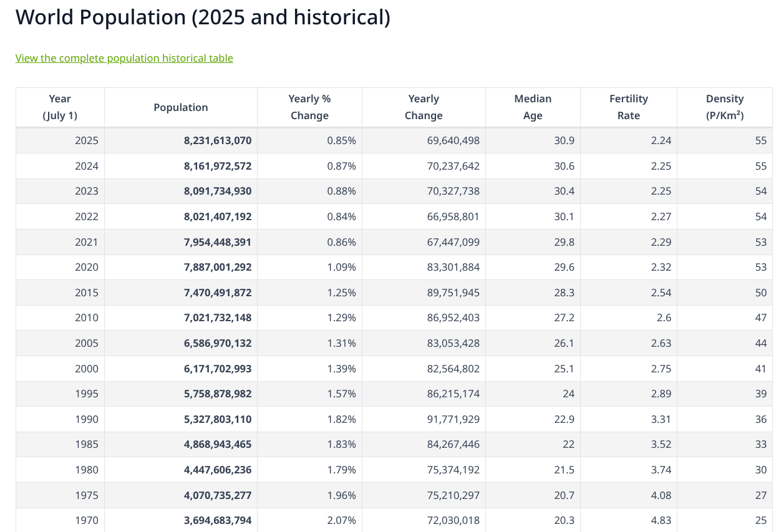The image size is (776, 532).
Task: Click the Fertility Rate column header
Action: 629,107
